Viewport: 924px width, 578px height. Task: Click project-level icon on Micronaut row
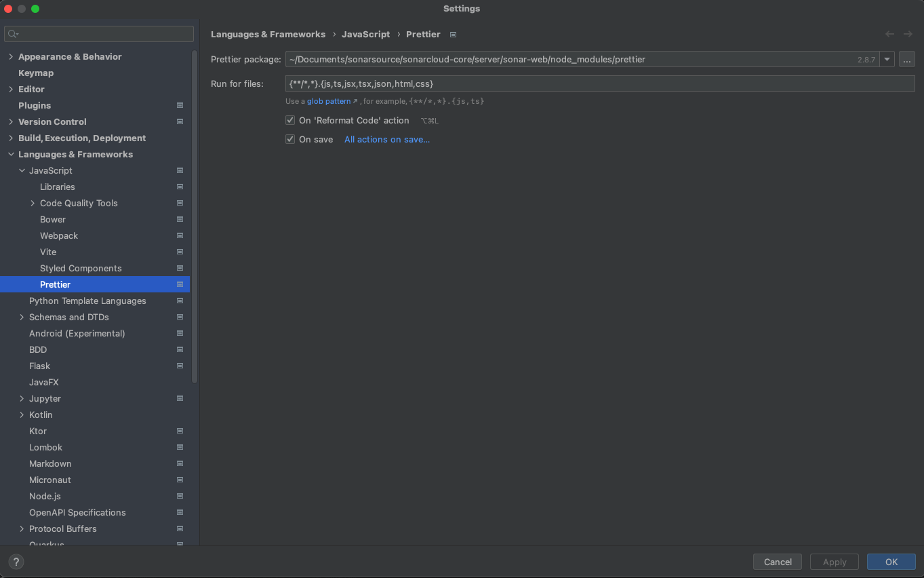[x=180, y=480]
